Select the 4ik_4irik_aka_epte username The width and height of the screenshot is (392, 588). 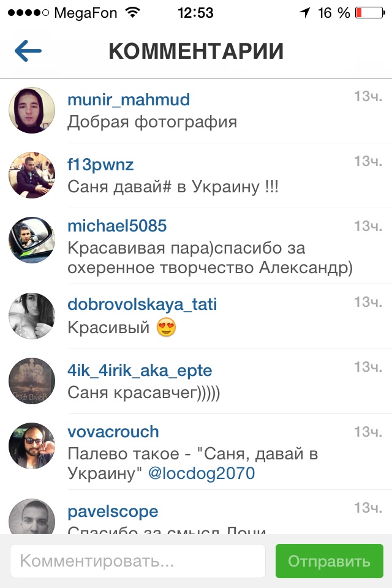pos(140,371)
